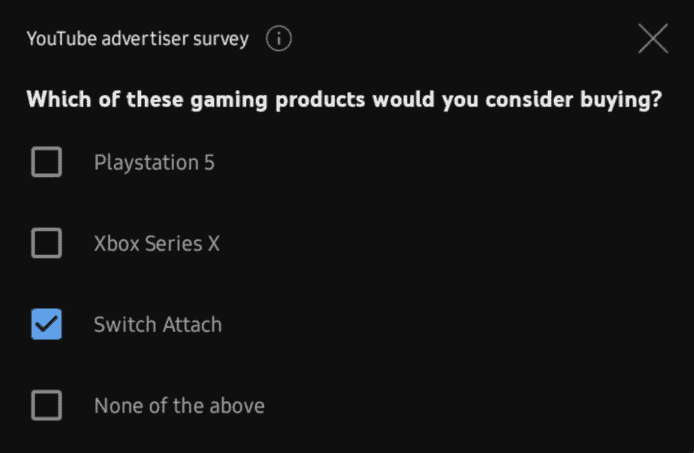Toggle the empty box beside Playstation 5
Image resolution: width=694 pixels, height=453 pixels.
47,162
